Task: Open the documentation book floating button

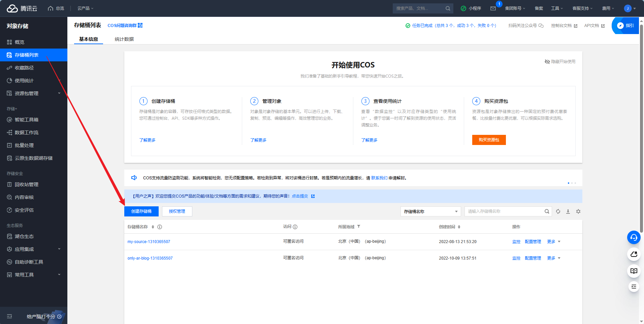Action: point(634,271)
